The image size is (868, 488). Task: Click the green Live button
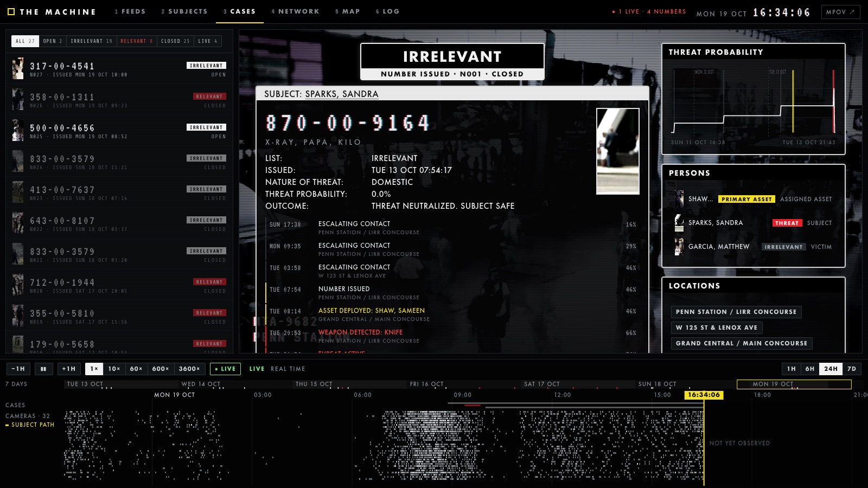pos(225,369)
